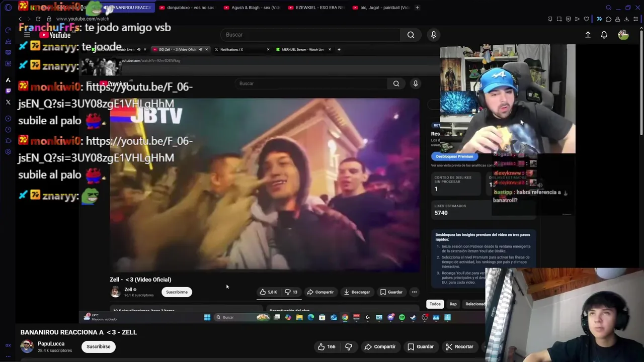The width and height of the screenshot is (644, 362).
Task: Open the sidebar X (Twitter) icon
Action: click(8, 102)
